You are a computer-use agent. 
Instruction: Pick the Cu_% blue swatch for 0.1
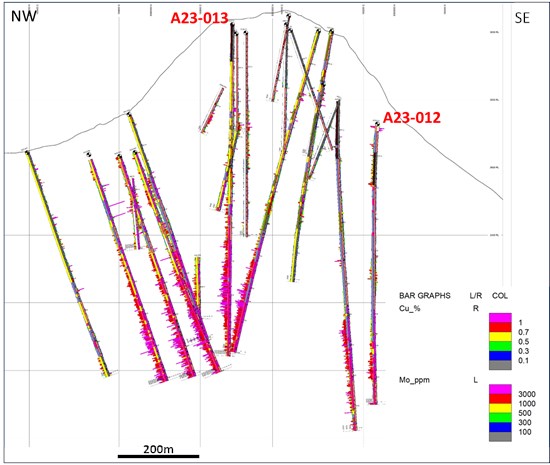click(500, 356)
